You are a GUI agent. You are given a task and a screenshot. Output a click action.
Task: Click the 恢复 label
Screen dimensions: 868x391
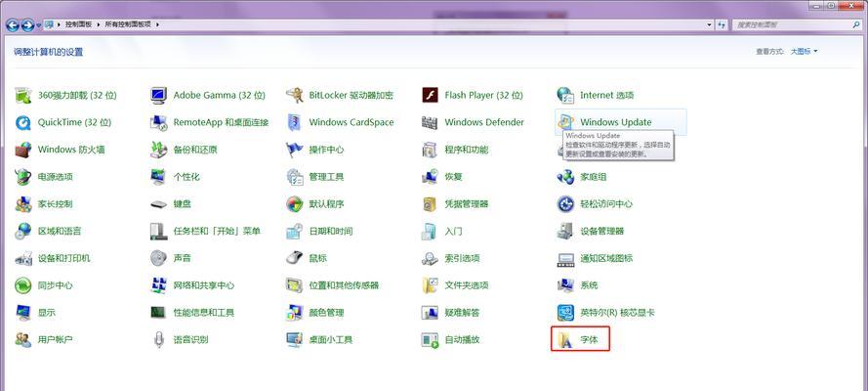pos(453,177)
